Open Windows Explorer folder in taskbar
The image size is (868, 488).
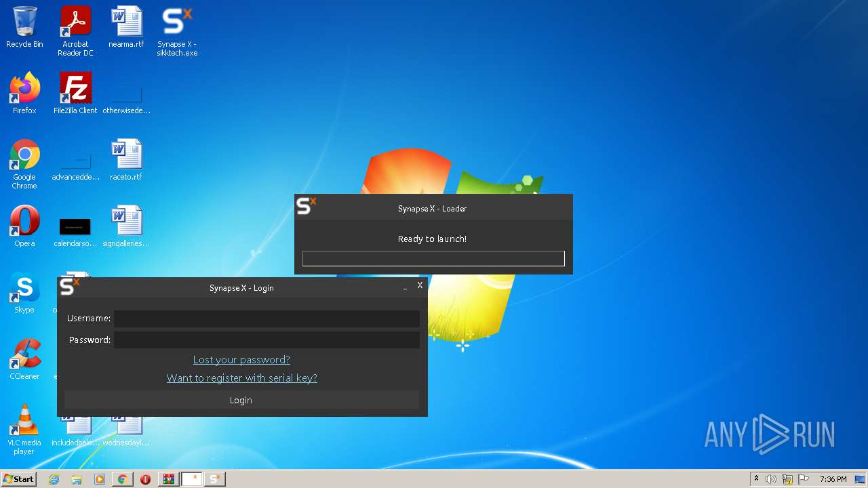click(x=77, y=479)
